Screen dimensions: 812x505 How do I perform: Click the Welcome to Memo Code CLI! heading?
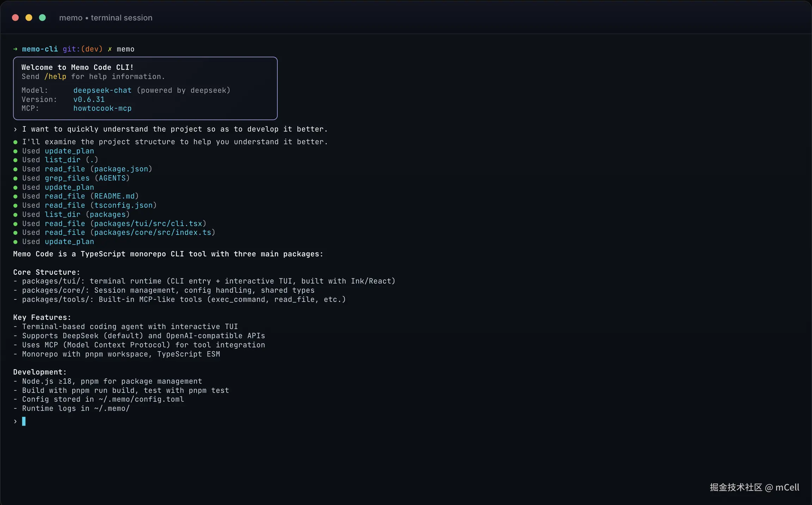coord(77,67)
